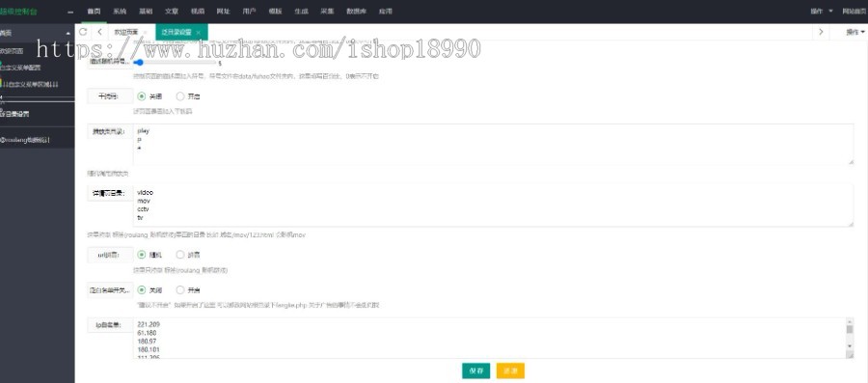Open 生成 in the top navigation

[301, 11]
